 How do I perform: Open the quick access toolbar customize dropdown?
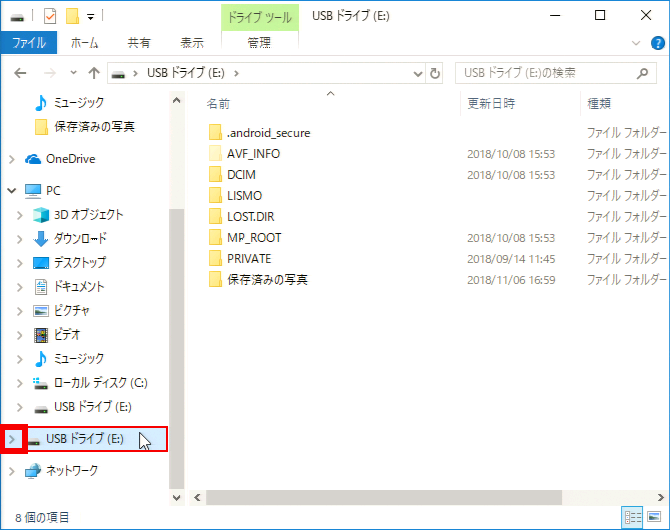tap(91, 17)
